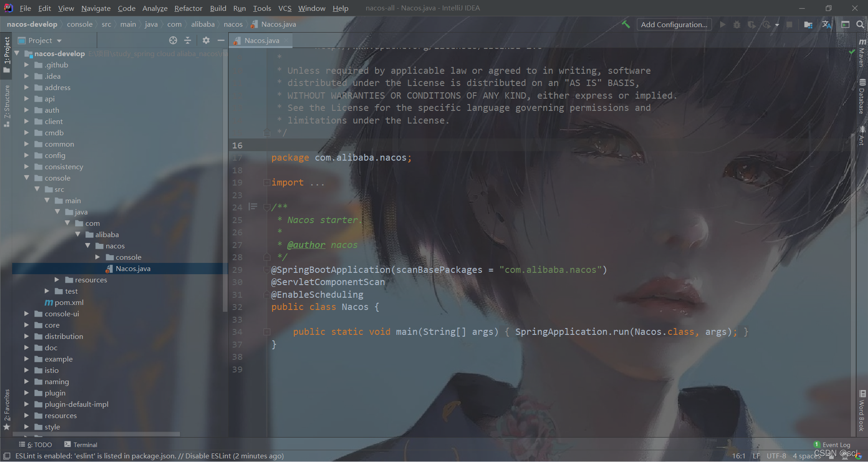The image size is (868, 462).
Task: Toggle fold of Javadoc comment at line 24
Action: pyautogui.click(x=267, y=207)
